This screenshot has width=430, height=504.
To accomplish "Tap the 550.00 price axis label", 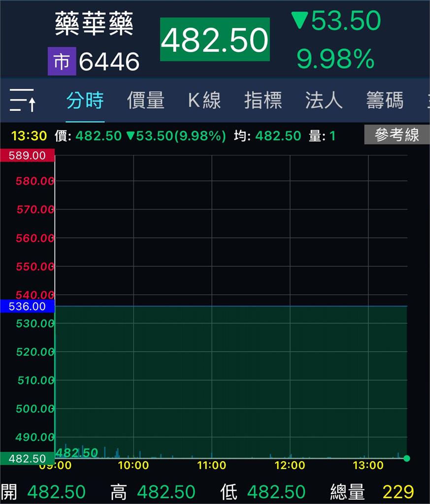I will point(35,266).
